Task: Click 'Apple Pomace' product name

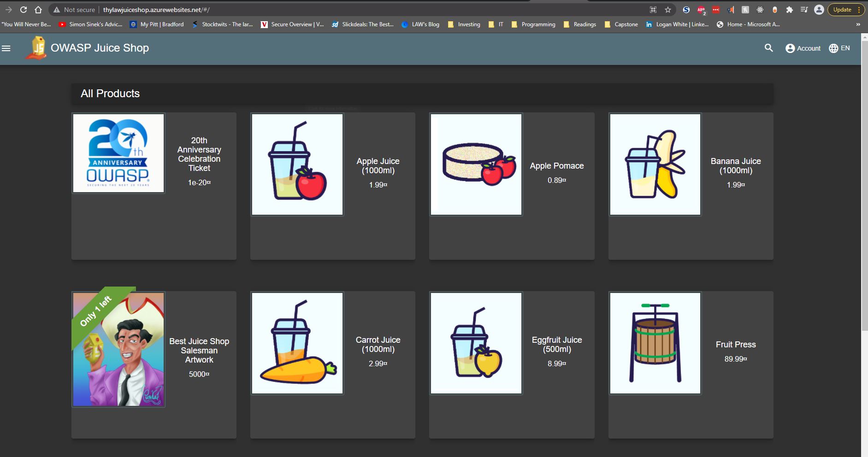Action: coord(557,166)
